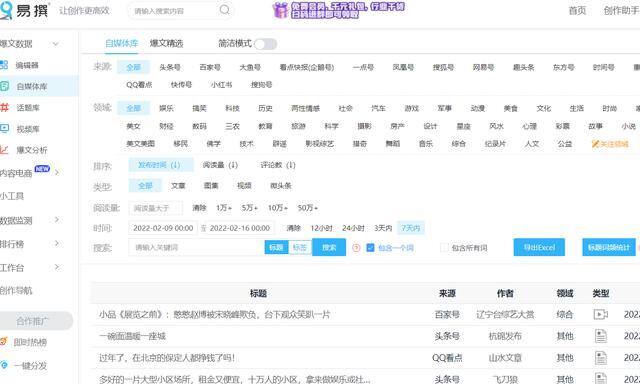Click 标题词频统计 button
The image size is (640, 384).
coord(609,247)
